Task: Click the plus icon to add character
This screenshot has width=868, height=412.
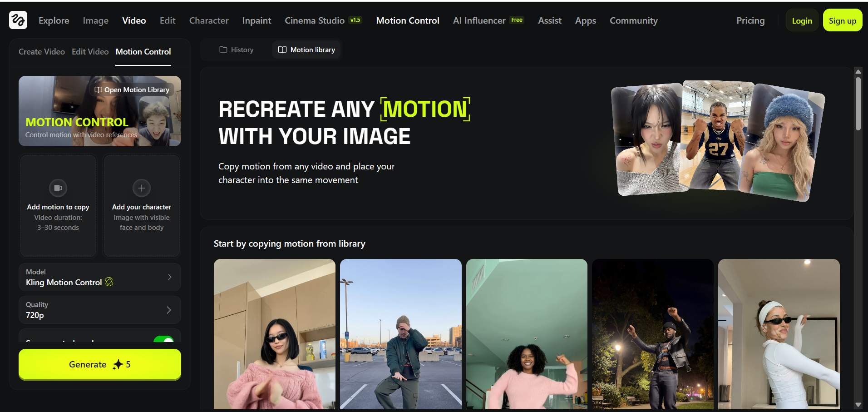Action: [x=142, y=188]
